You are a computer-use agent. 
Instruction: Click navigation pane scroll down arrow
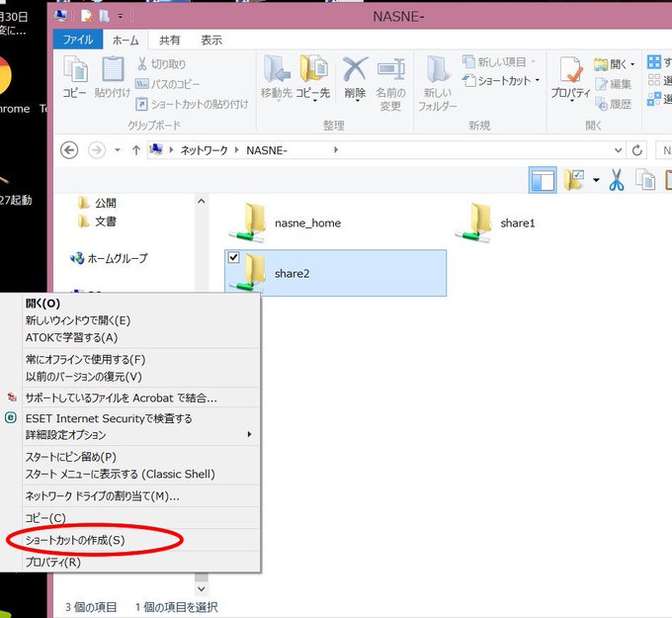point(202,589)
